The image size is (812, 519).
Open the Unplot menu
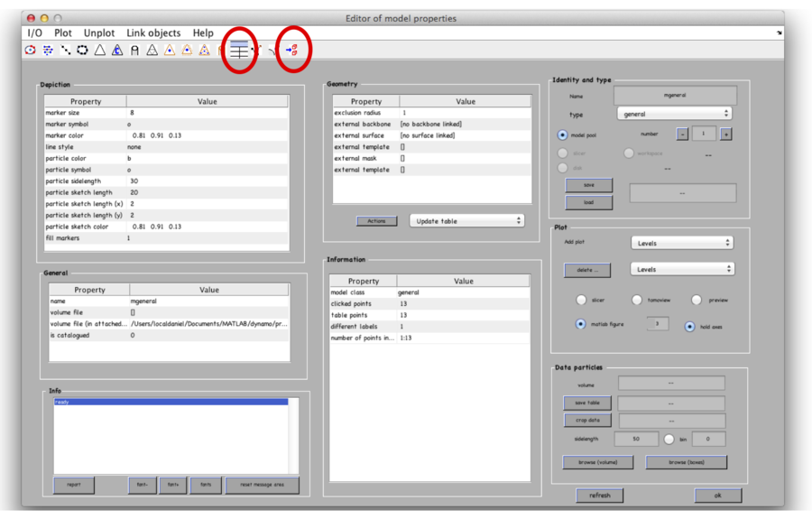99,32
